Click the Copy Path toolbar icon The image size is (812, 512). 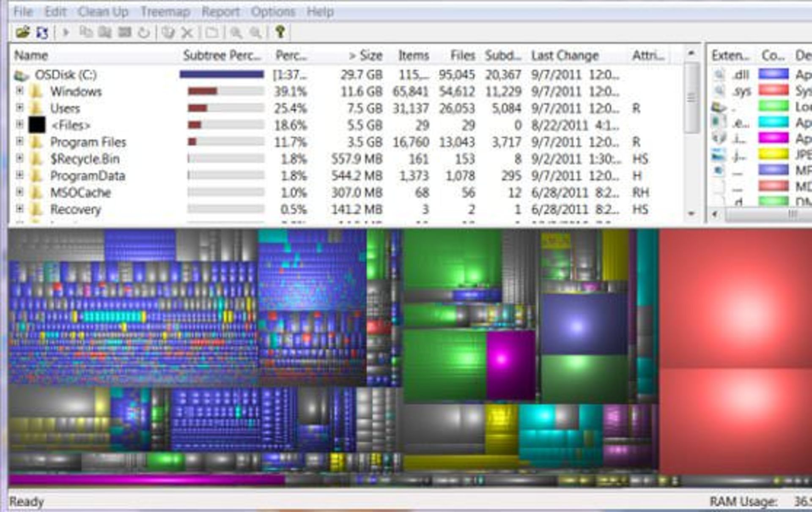point(86,32)
